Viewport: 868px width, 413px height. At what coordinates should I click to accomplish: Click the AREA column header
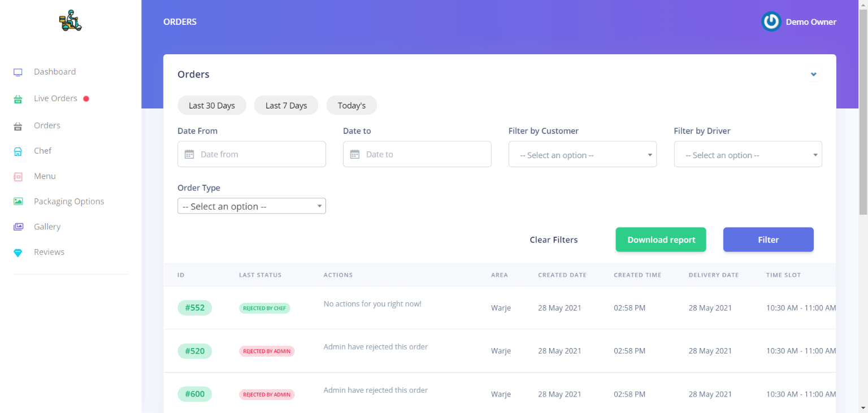500,275
